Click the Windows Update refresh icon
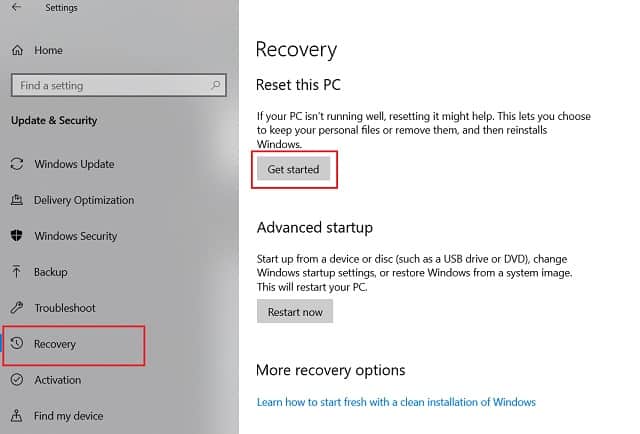Image resolution: width=640 pixels, height=434 pixels. tap(17, 164)
